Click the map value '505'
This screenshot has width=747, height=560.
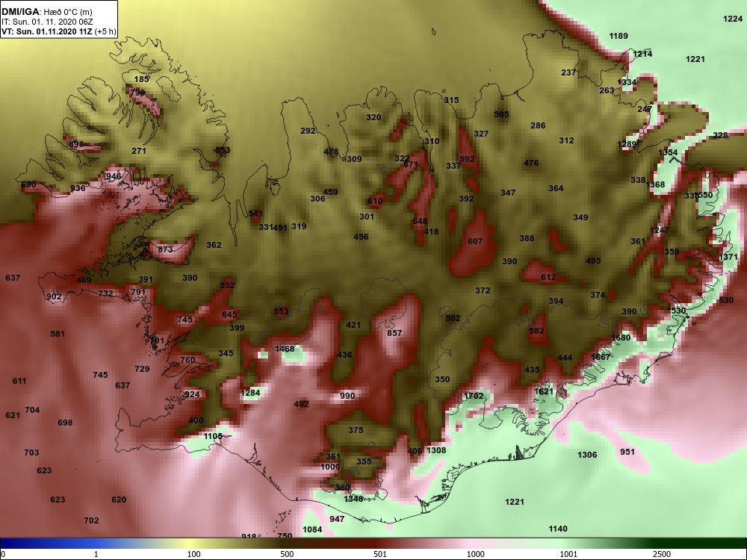pos(501,113)
